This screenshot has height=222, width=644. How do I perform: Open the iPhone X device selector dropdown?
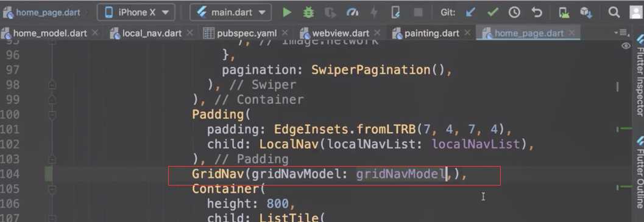(x=136, y=12)
